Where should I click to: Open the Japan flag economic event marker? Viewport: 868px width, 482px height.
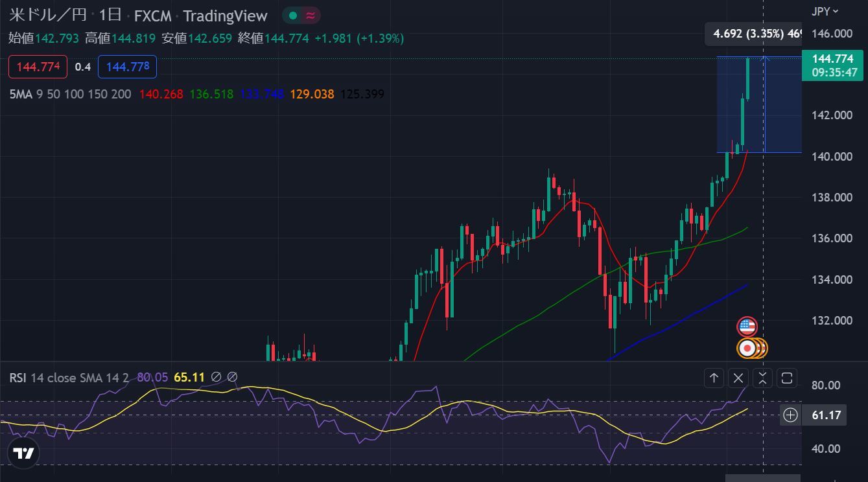747,349
